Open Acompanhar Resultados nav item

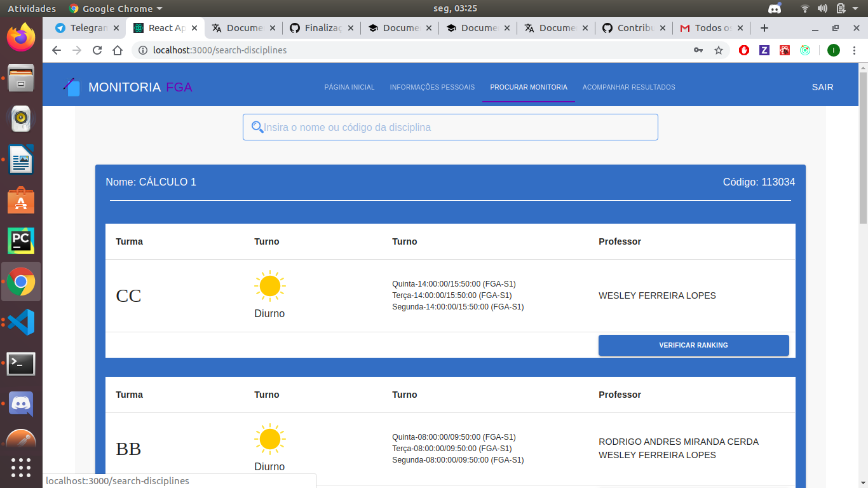(x=629, y=87)
